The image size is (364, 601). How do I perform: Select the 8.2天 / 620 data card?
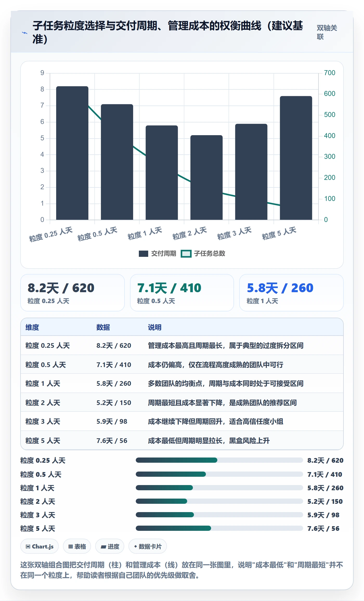(73, 293)
